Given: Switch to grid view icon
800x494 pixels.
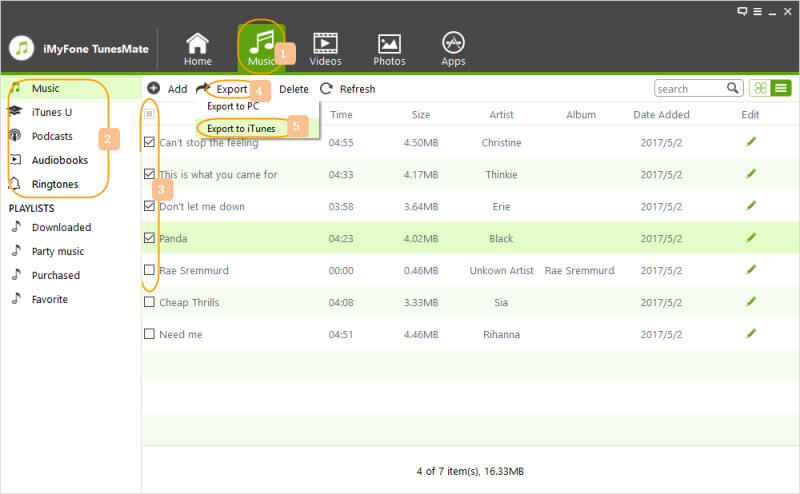Looking at the screenshot, I should click(x=760, y=88).
